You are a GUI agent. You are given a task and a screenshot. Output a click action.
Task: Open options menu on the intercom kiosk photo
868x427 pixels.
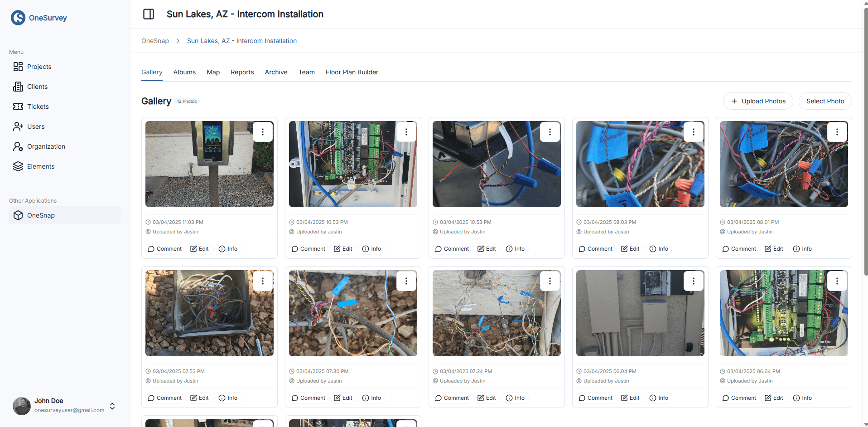click(x=263, y=132)
